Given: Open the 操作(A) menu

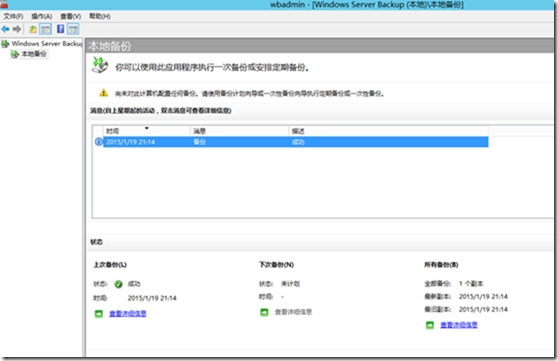Looking at the screenshot, I should pos(42,16).
